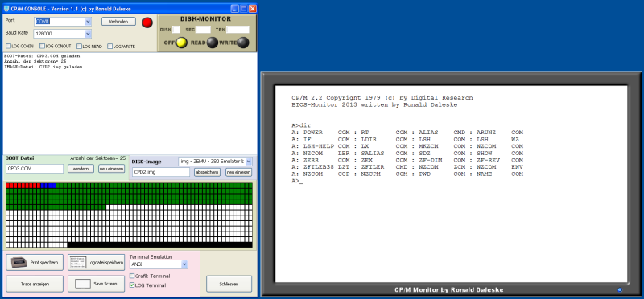644x299 pixels.
Task: Click the Verbinden button
Action: (118, 22)
